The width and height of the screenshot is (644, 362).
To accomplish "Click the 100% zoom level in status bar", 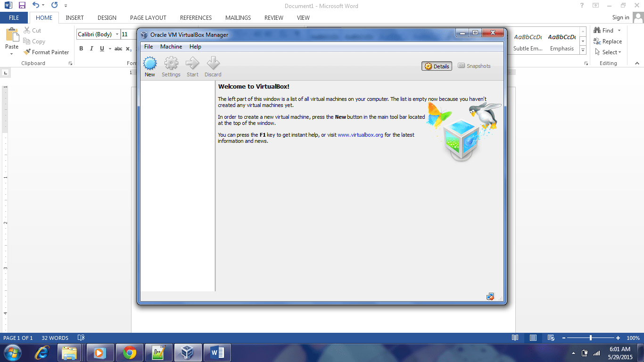I will click(x=633, y=338).
